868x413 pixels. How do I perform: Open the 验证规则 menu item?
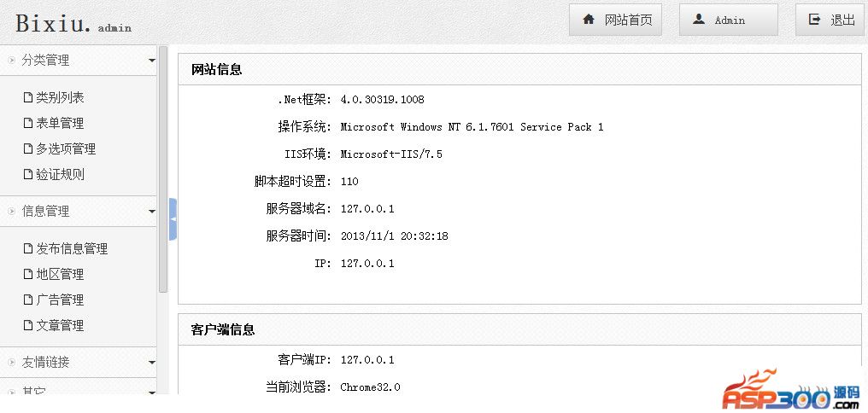[60, 174]
